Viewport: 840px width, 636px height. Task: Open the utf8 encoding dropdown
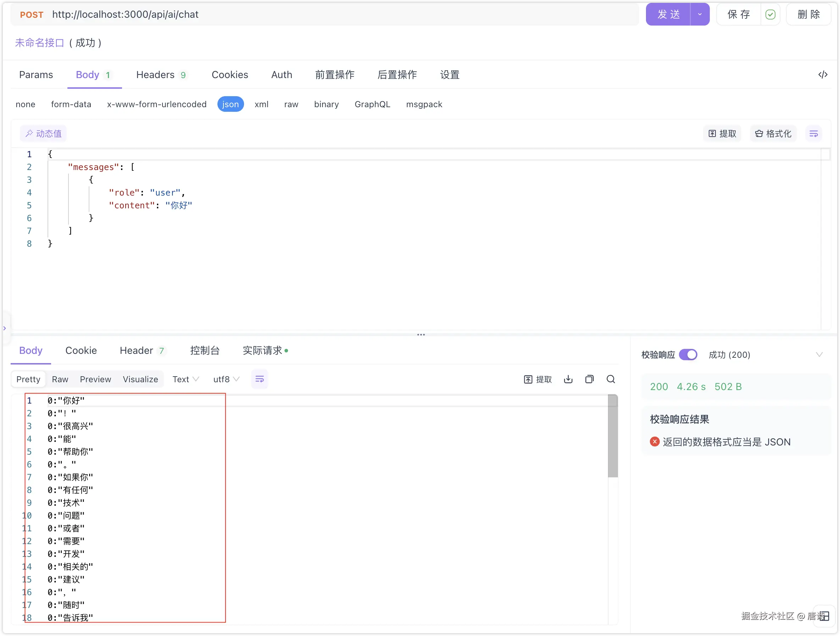tap(226, 379)
